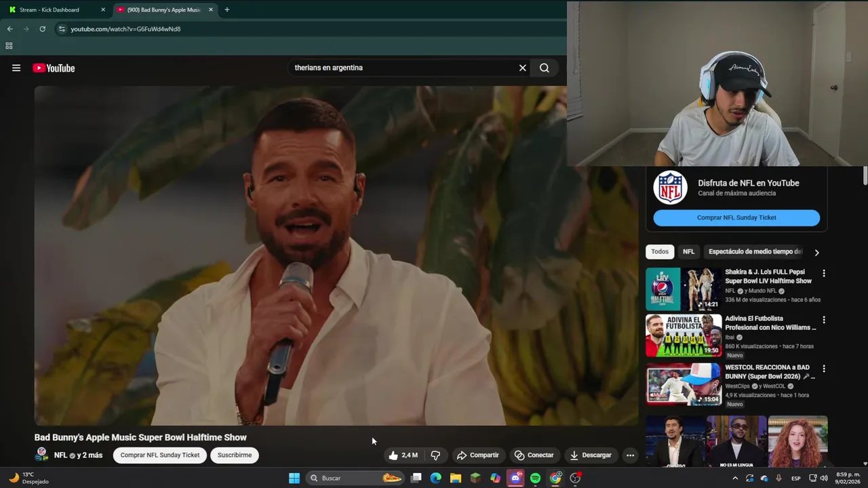Open options menu for WESTCOL REACCIONA video

(824, 369)
